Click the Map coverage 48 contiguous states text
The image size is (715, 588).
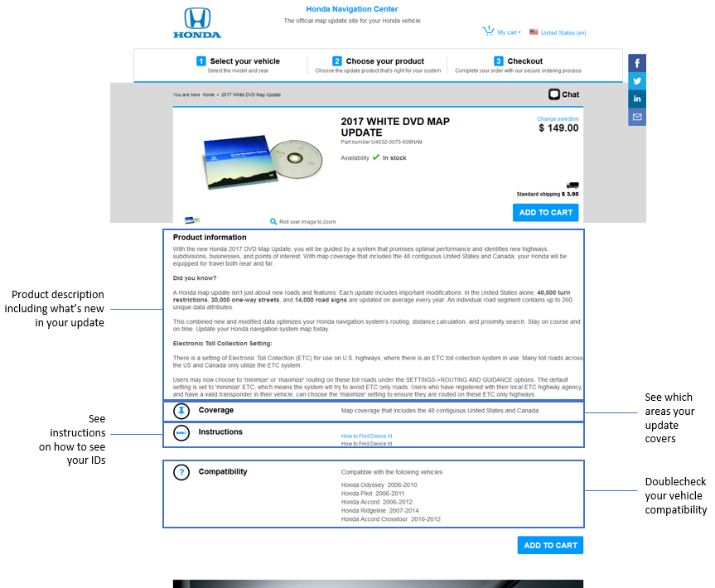point(440,411)
